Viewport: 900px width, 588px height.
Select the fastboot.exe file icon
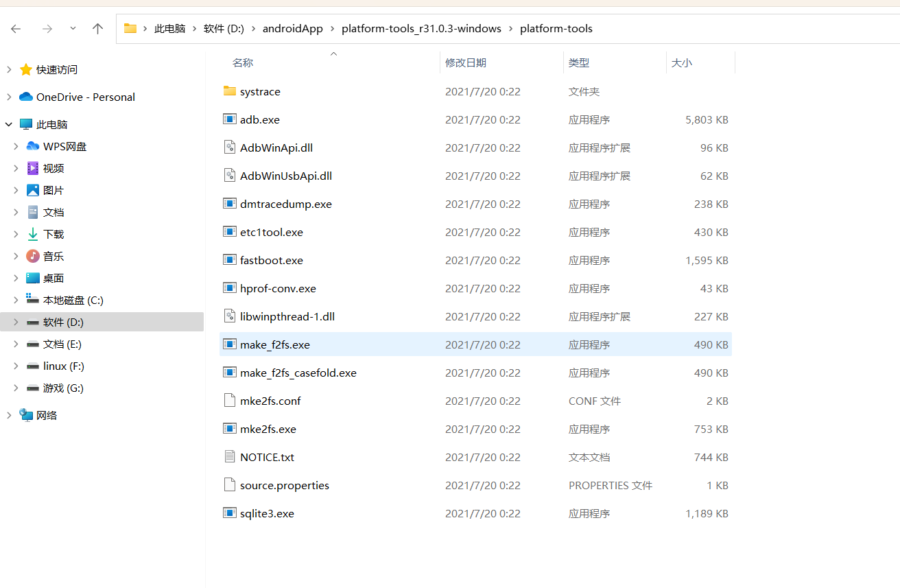pos(230,259)
